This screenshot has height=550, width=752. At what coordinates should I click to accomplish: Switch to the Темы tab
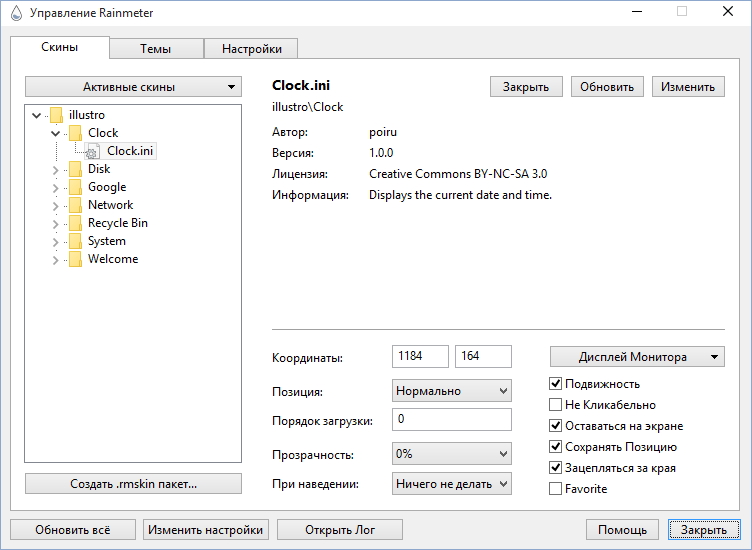pos(155,48)
